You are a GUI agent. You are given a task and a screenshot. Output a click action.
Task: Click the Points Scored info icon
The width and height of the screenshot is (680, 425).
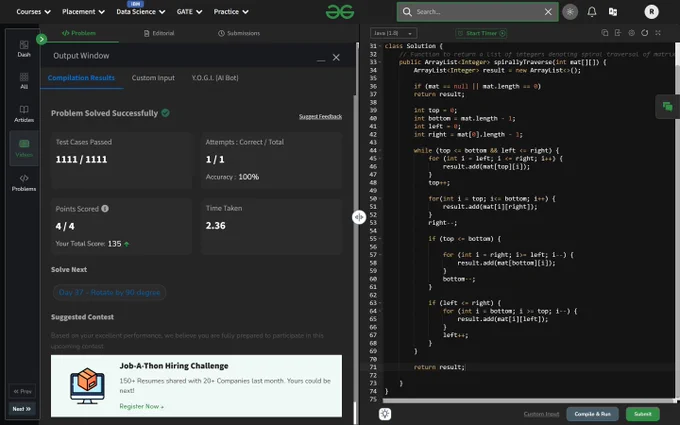[105, 209]
